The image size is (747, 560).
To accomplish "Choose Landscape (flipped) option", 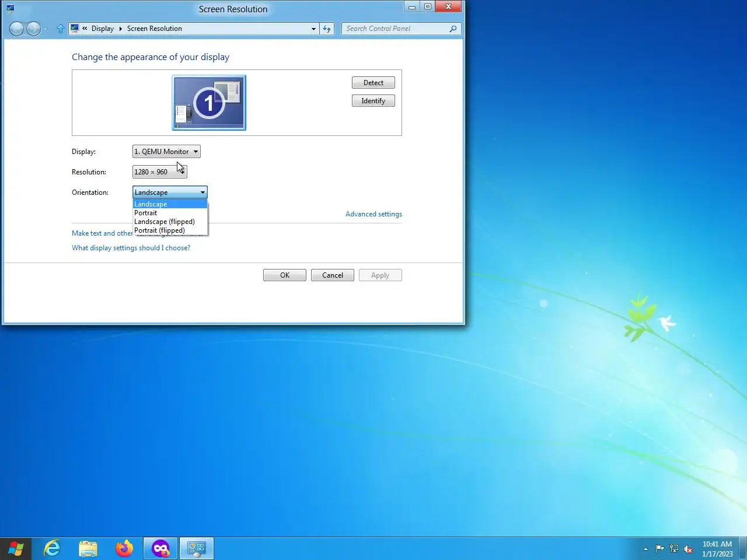I will (x=170, y=222).
